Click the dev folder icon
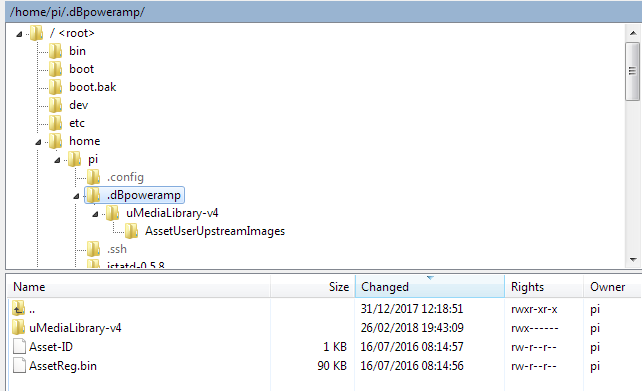The image size is (642, 391). click(55, 105)
